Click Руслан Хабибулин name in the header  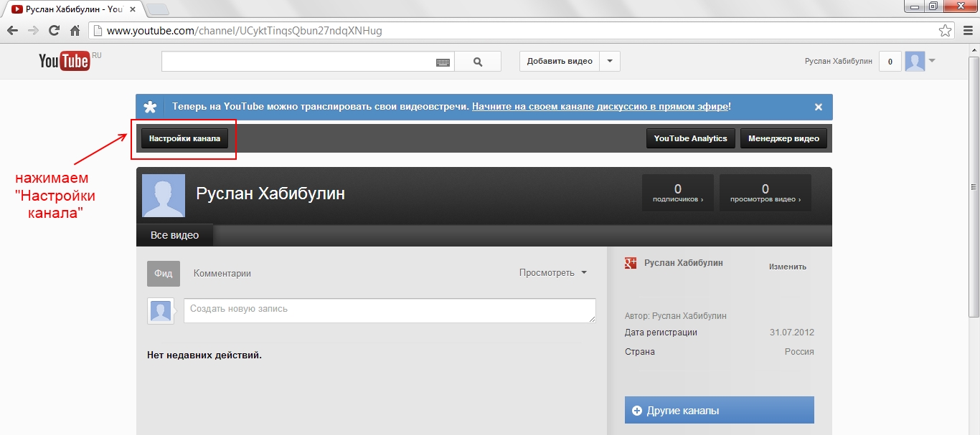coord(839,62)
